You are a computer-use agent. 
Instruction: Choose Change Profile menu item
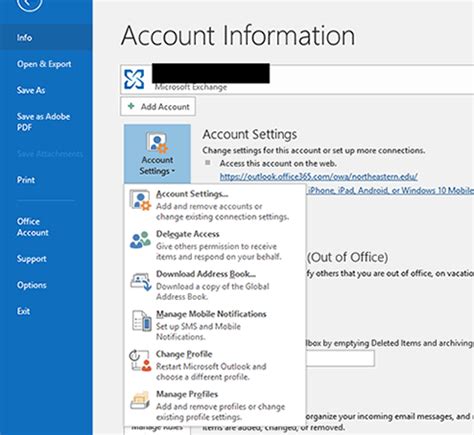215,365
